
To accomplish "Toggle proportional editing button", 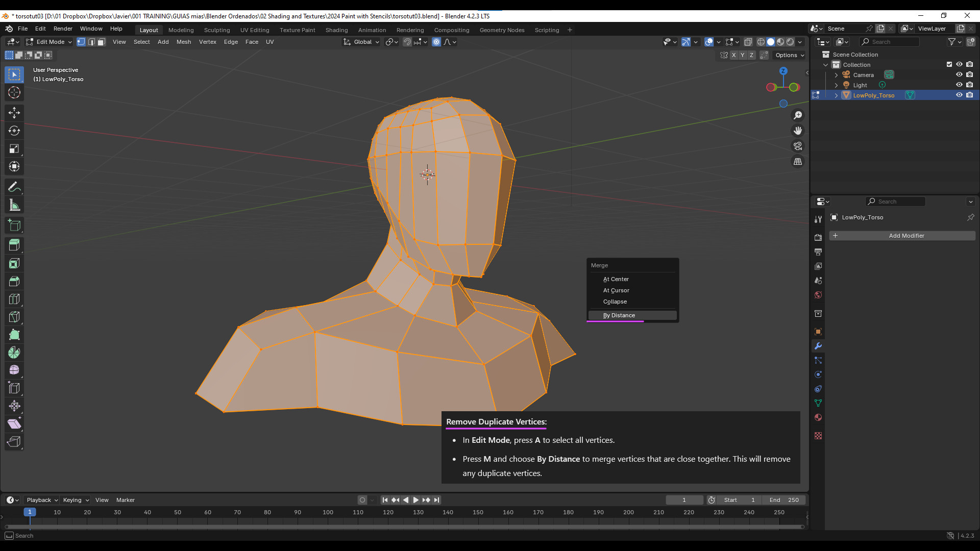I will (436, 42).
